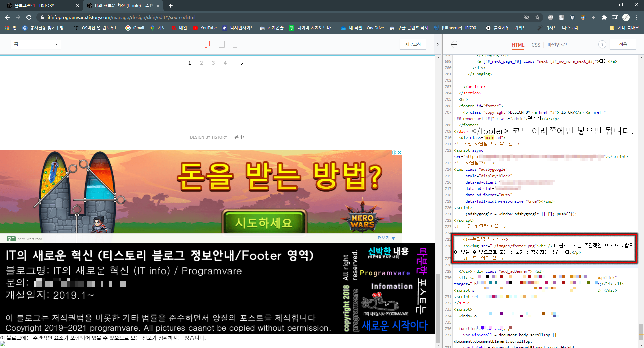Click the browser forward arrow
The width and height of the screenshot is (644, 348).
(18, 17)
